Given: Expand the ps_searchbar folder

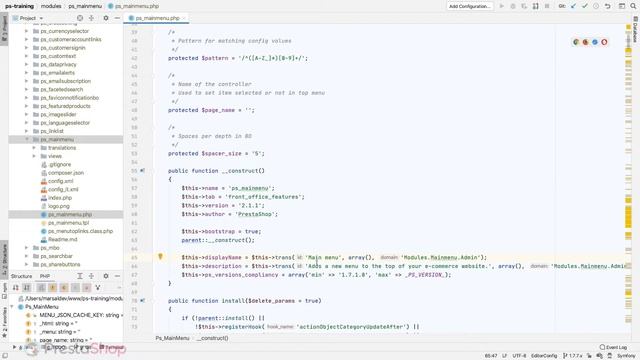Looking at the screenshot, I should [27, 256].
